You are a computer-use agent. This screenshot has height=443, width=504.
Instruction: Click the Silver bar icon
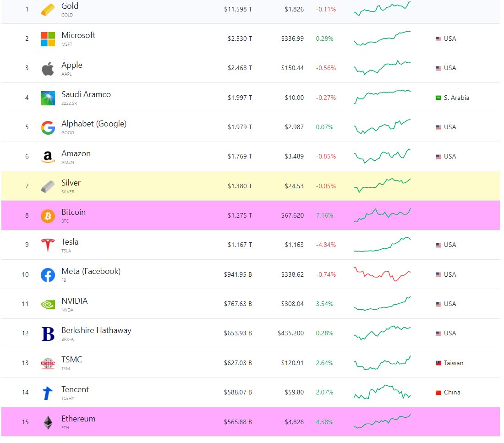(48, 186)
